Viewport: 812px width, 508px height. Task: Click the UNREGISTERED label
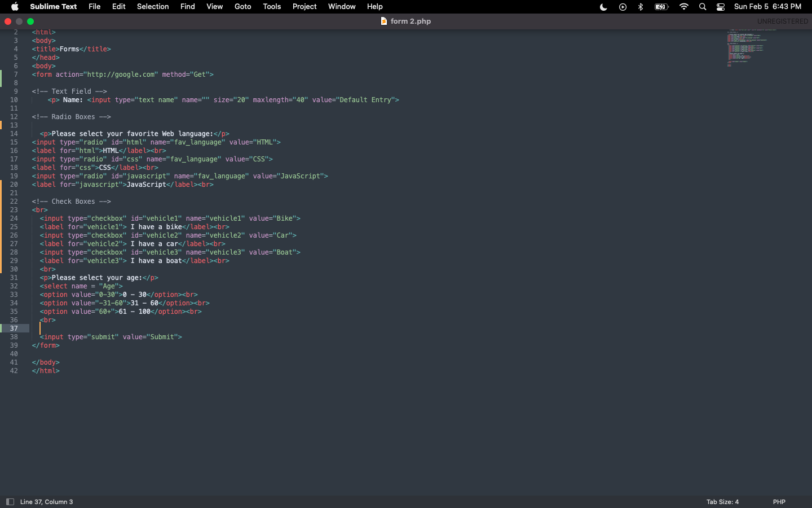pos(782,21)
